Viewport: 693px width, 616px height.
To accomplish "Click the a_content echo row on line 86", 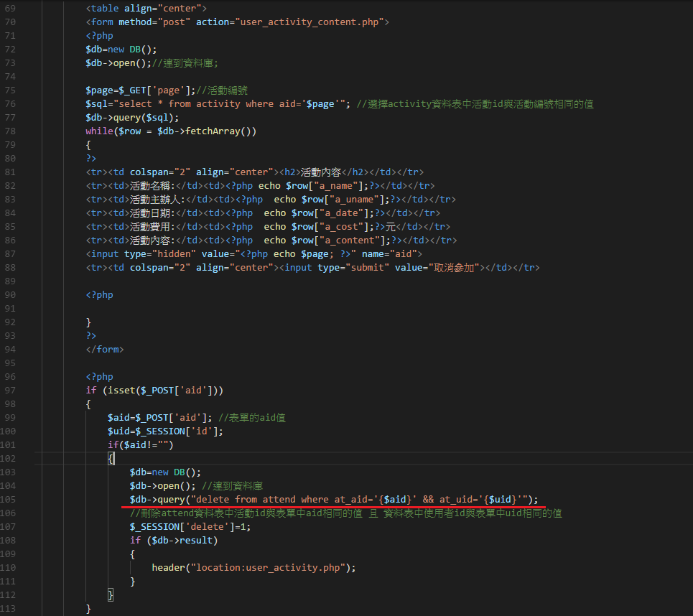I will tap(271, 241).
